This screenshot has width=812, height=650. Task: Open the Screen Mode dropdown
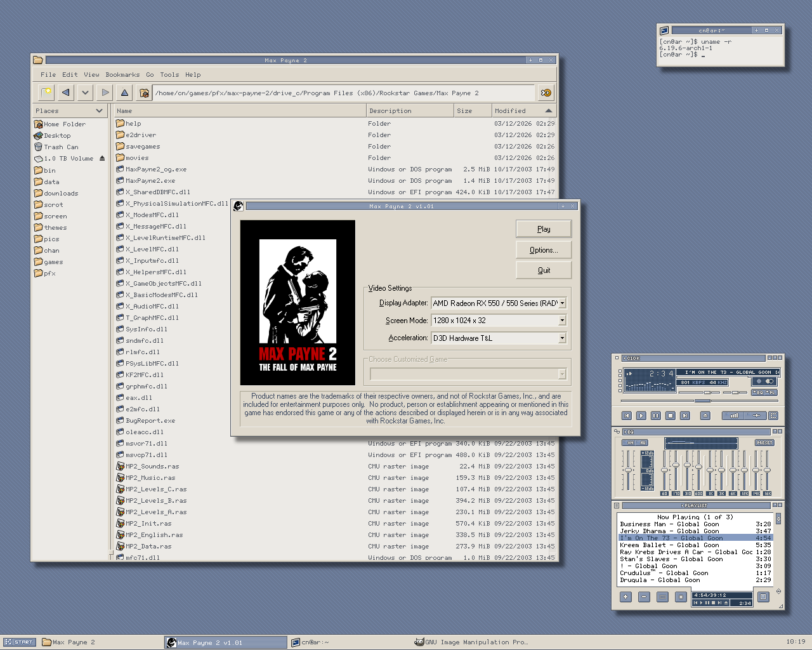562,321
